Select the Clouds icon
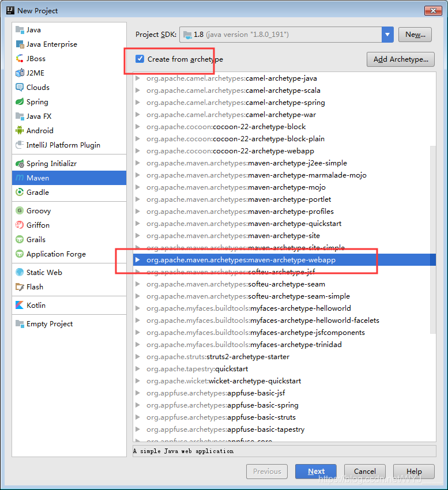The image size is (448, 490). click(x=20, y=88)
